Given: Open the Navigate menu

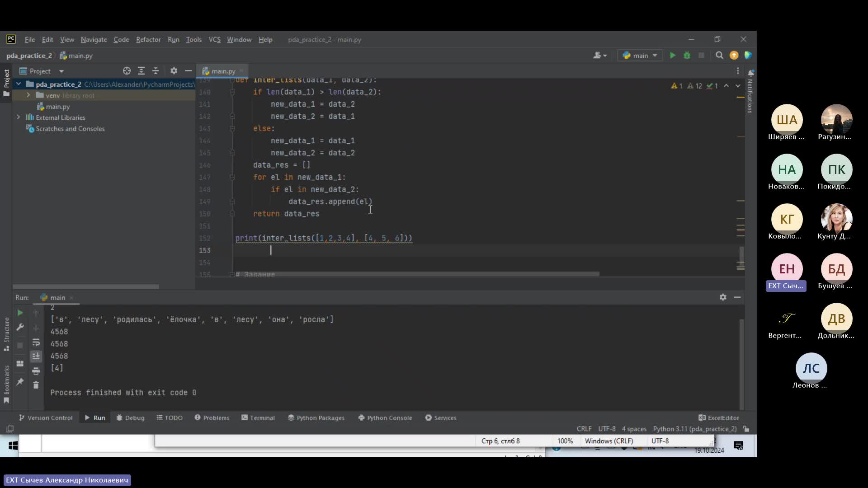Looking at the screenshot, I should click(94, 40).
